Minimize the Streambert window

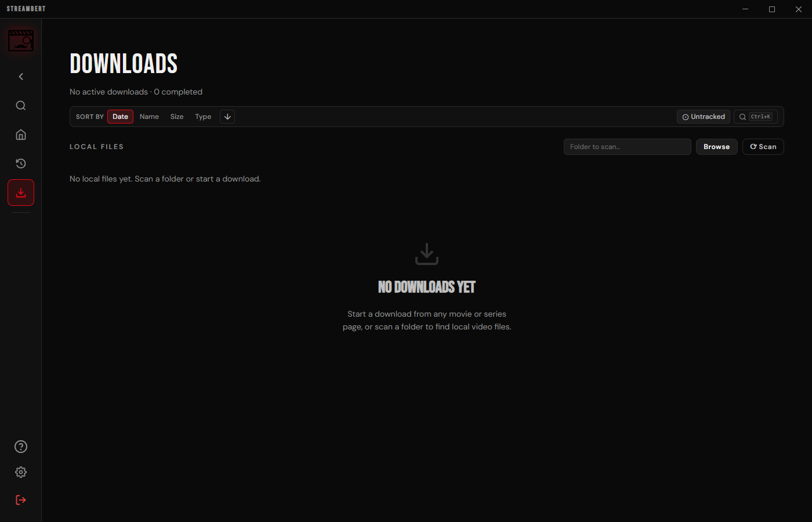coord(745,9)
